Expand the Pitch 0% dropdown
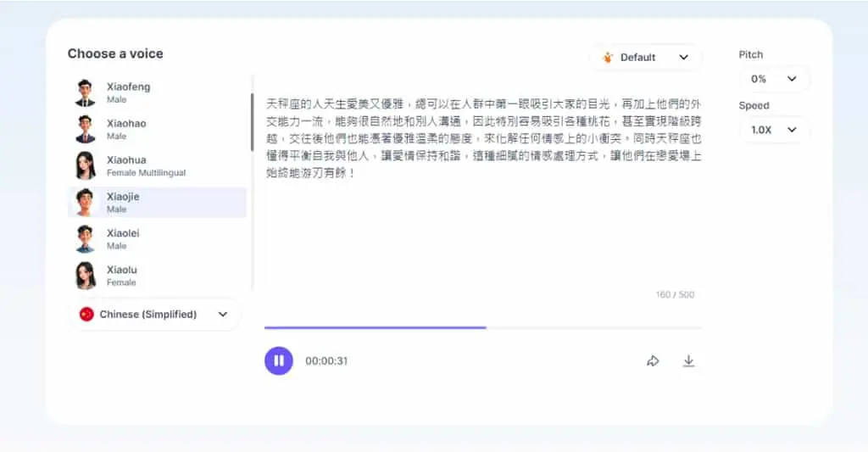The width and height of the screenshot is (868, 452). pos(774,79)
